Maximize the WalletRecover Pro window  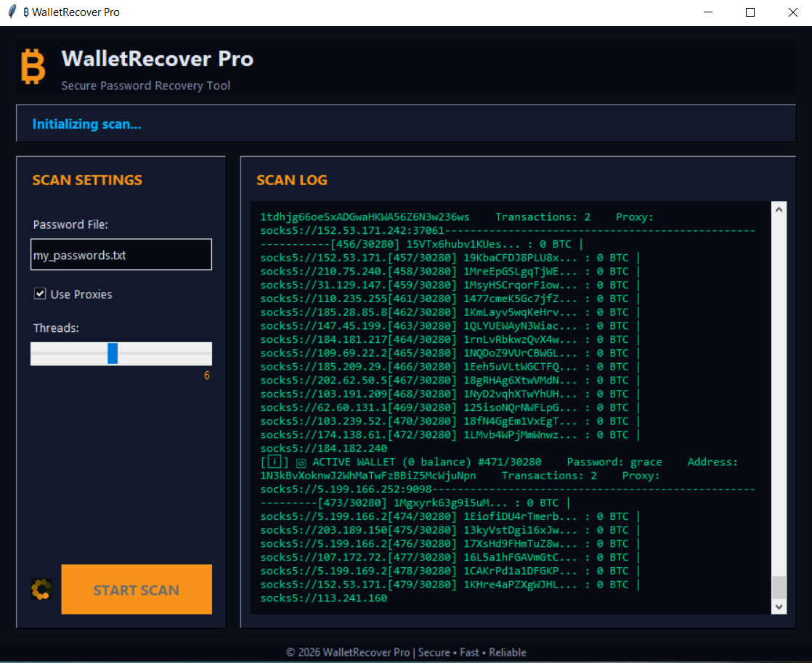750,12
